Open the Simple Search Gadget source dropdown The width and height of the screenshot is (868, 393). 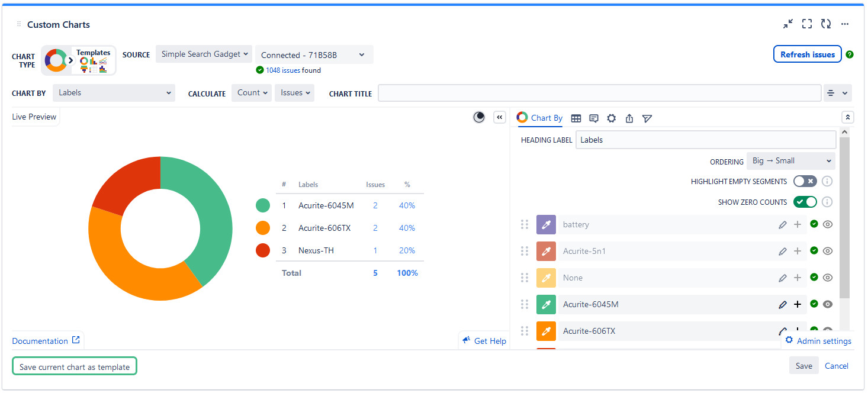pyautogui.click(x=204, y=54)
